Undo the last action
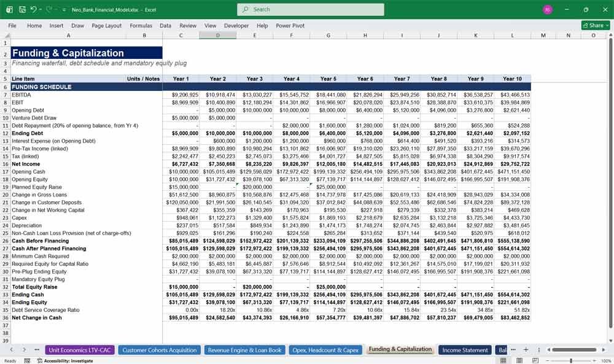Screen dimensions: 614x364 coord(33,9)
